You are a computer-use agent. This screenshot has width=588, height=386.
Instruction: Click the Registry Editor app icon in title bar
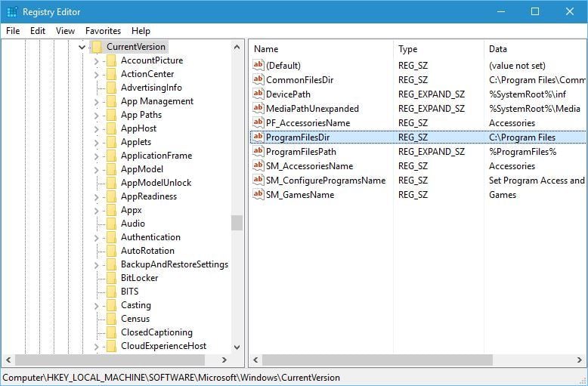(12, 11)
